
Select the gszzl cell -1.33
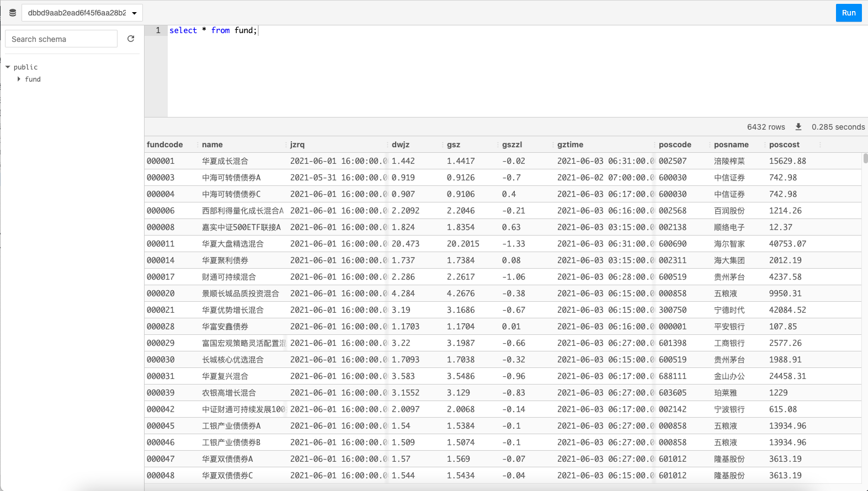(x=514, y=244)
